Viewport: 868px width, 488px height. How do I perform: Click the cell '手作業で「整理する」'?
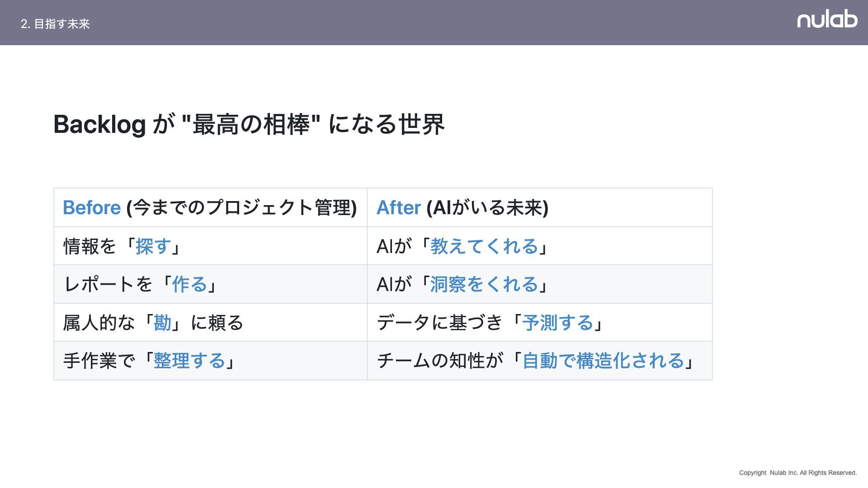tap(210, 361)
